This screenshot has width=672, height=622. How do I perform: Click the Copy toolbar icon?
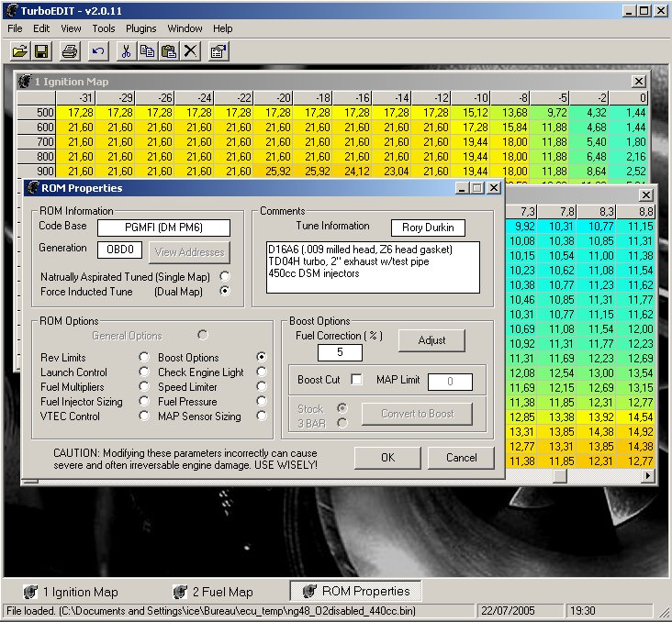[148, 51]
